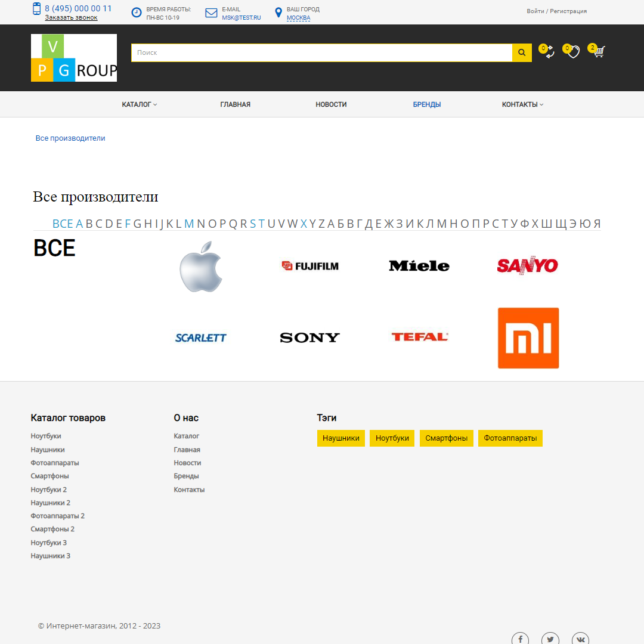The width and height of the screenshot is (644, 644).
Task: Go to the Новости menu item
Action: (x=331, y=104)
